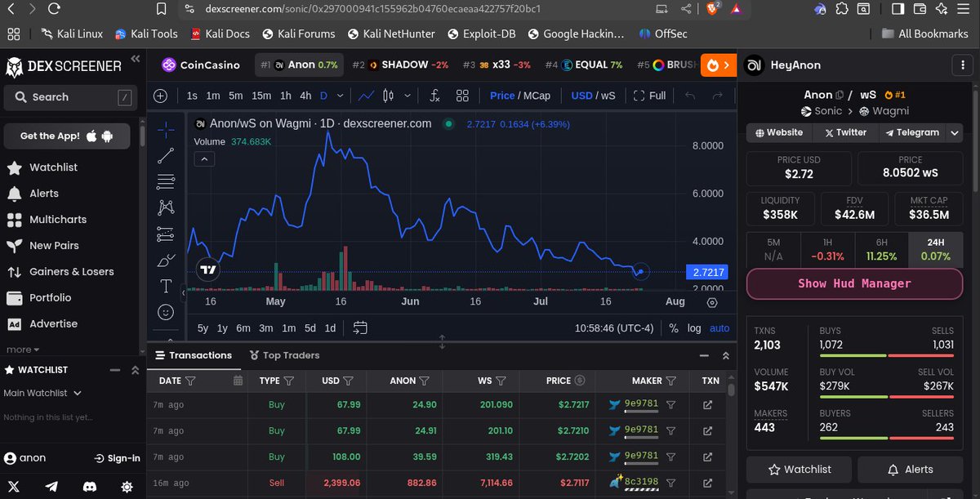Select the brush drawing tool
Image resolution: width=980 pixels, height=499 pixels.
point(166,261)
